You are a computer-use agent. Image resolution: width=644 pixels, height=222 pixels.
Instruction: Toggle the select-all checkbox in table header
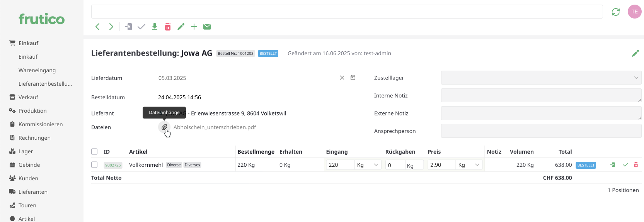pos(94,152)
